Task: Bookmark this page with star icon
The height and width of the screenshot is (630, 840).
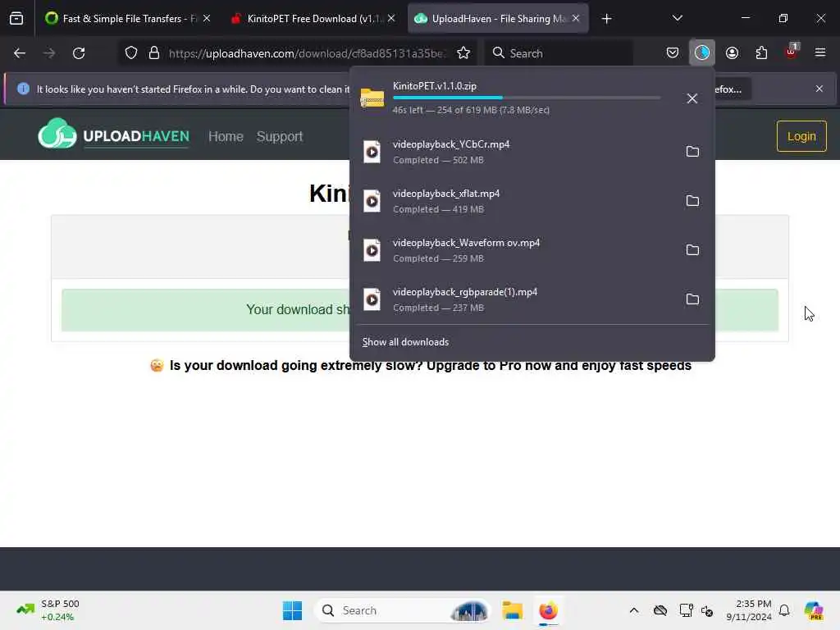Action: (463, 53)
